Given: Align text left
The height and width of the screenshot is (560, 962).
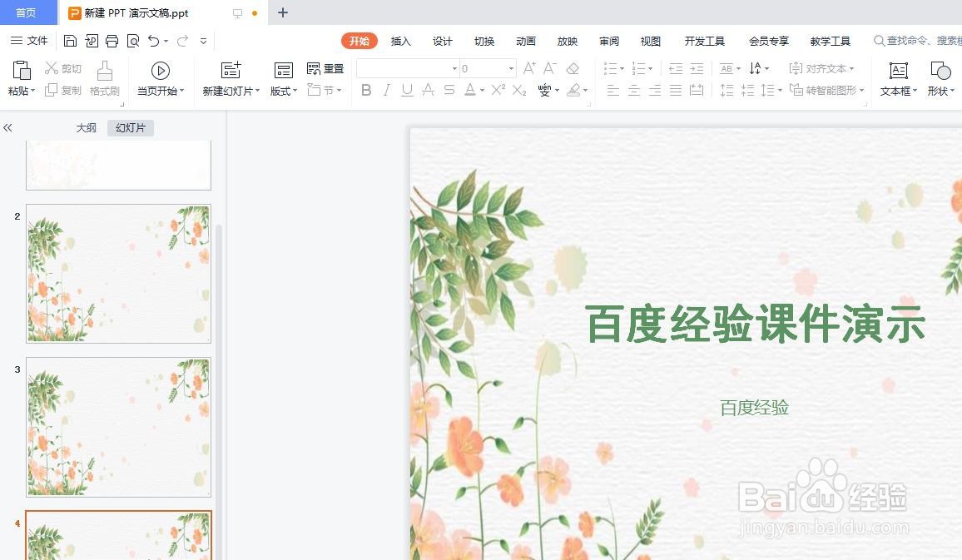Looking at the screenshot, I should coord(613,91).
